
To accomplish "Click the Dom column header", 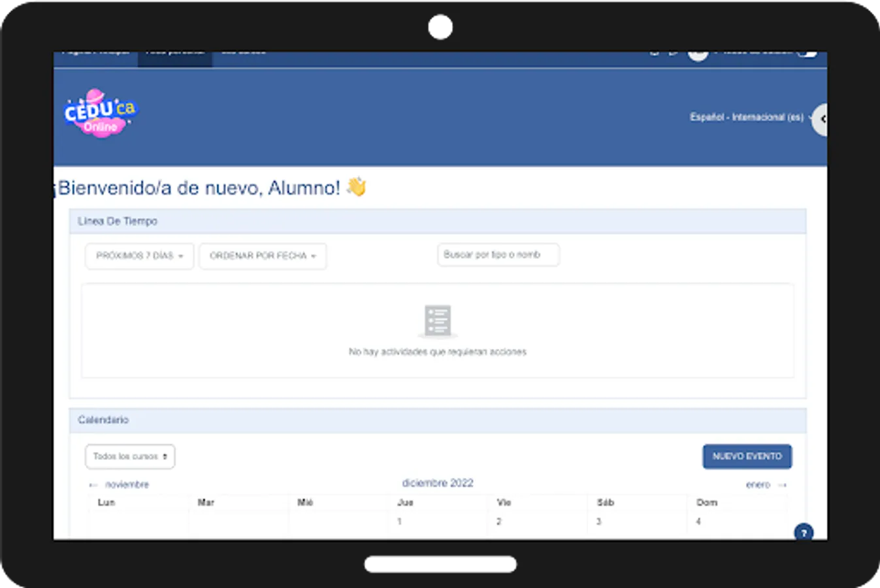I will 707,502.
